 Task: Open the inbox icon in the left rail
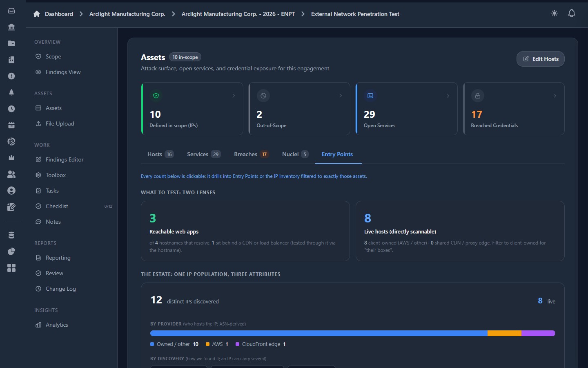[x=11, y=11]
